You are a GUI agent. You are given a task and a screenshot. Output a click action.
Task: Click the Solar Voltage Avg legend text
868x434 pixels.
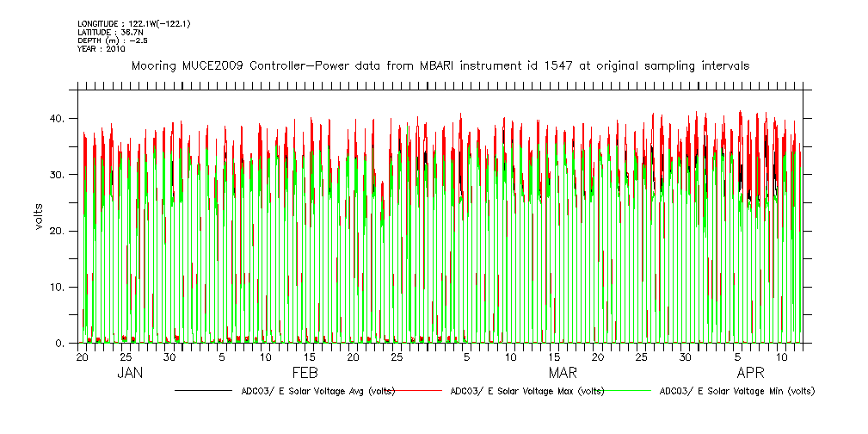click(x=313, y=391)
